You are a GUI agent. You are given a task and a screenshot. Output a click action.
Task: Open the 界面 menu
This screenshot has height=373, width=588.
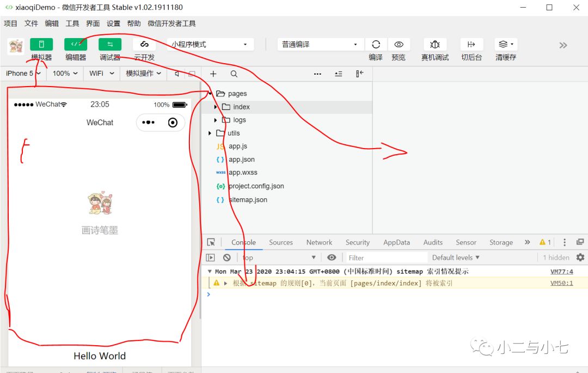click(x=93, y=23)
